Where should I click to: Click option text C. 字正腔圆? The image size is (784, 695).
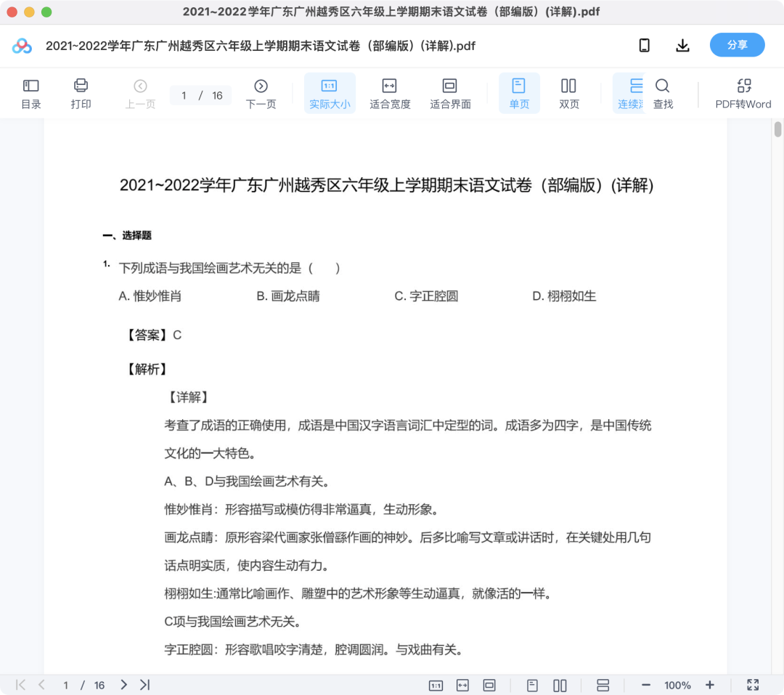pos(426,296)
